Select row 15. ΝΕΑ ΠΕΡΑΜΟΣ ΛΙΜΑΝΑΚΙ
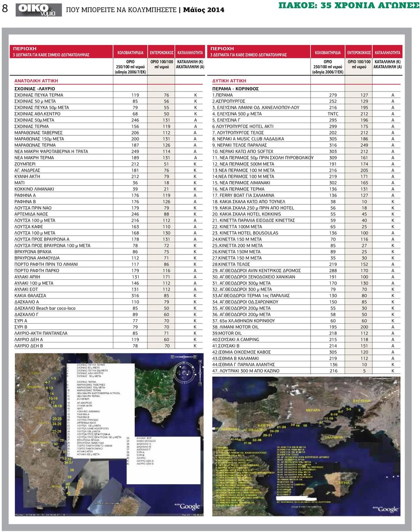 [x=305, y=183]
